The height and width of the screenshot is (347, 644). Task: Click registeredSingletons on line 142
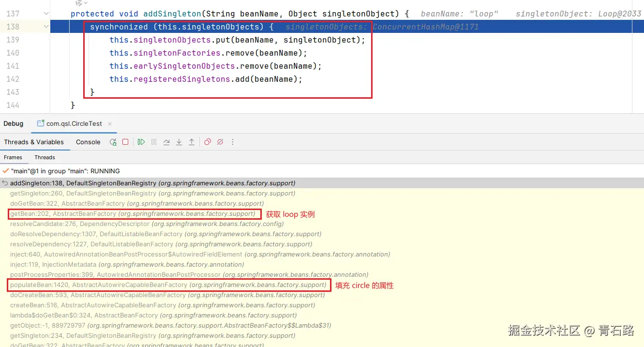pos(182,79)
